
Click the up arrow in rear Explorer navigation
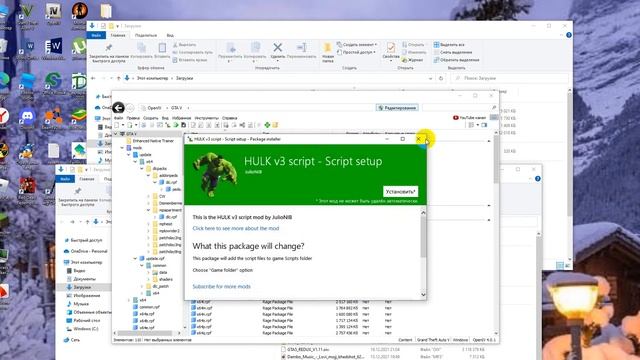coord(118,78)
